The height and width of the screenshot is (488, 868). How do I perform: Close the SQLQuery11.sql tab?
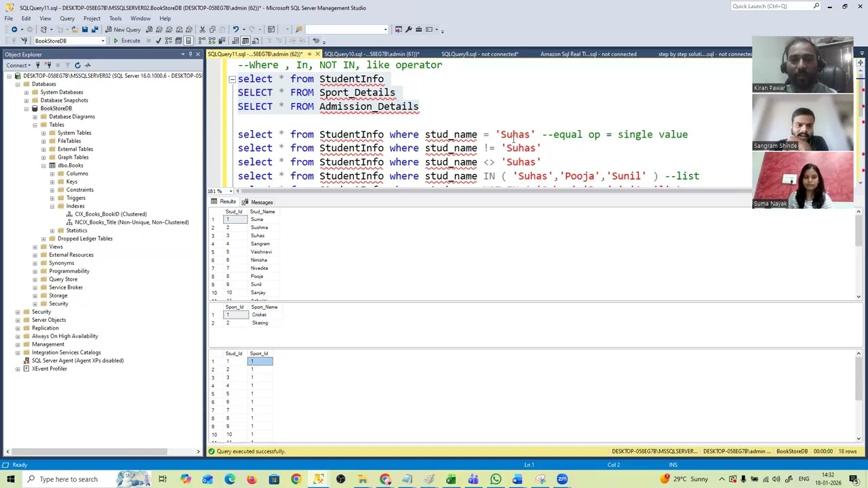click(317, 54)
